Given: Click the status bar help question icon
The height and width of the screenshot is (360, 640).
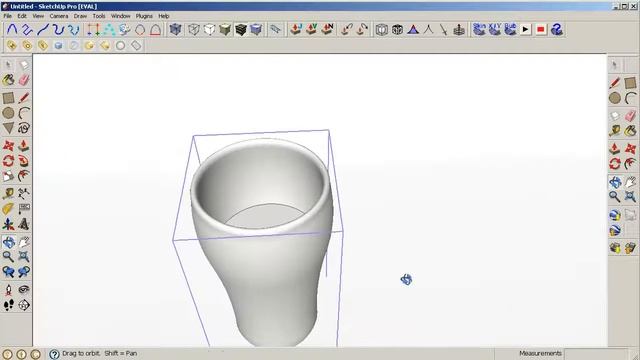Looking at the screenshot, I should tap(54, 354).
